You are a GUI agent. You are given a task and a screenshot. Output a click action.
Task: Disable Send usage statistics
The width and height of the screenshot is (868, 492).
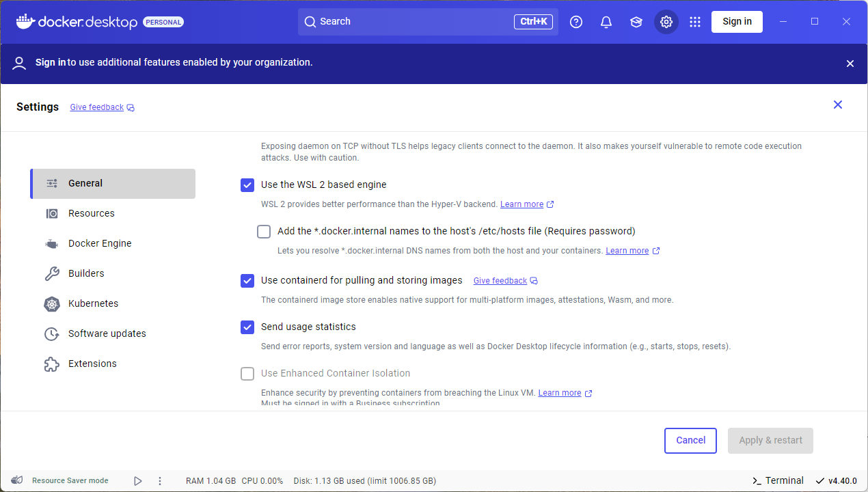247,327
